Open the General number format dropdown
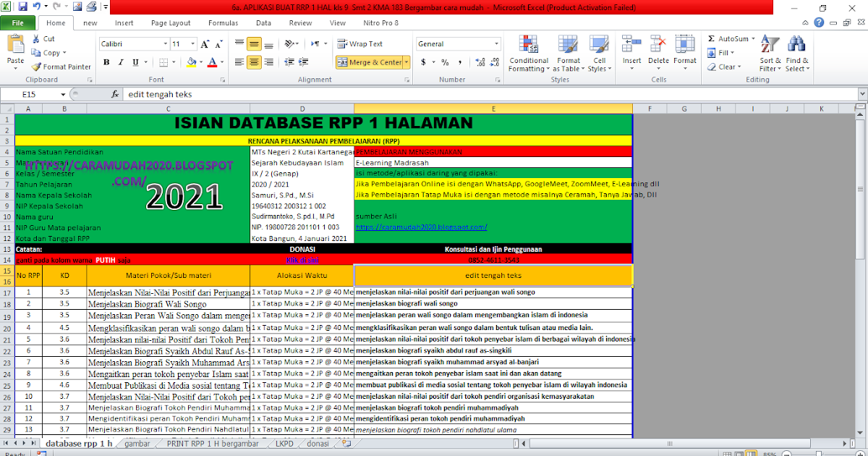The height and width of the screenshot is (456, 868). click(x=496, y=43)
